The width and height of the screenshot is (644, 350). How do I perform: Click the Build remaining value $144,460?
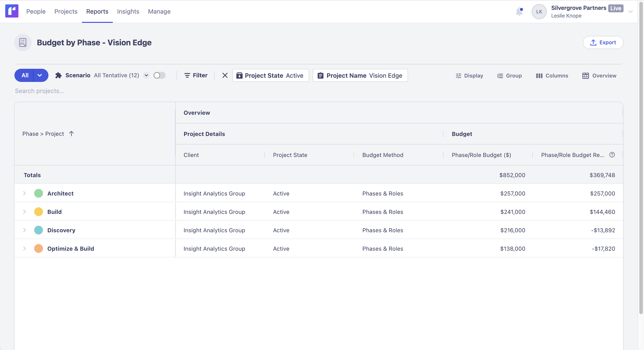602,212
